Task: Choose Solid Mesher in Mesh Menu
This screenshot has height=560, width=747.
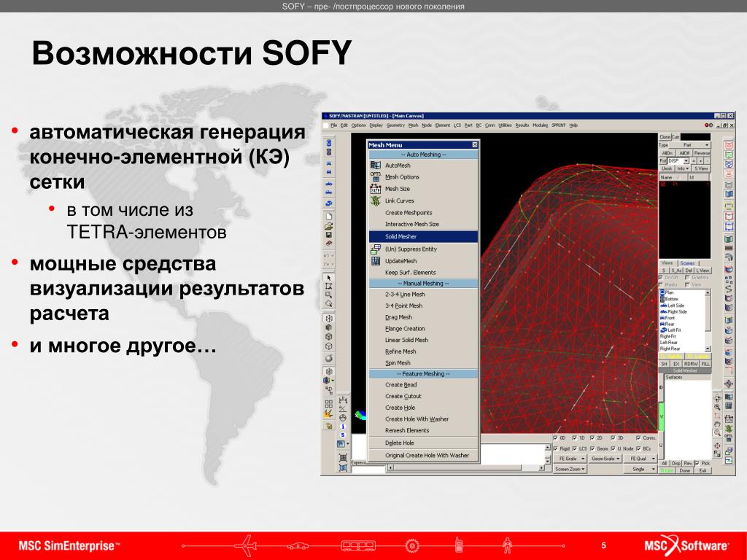Action: pos(423,236)
